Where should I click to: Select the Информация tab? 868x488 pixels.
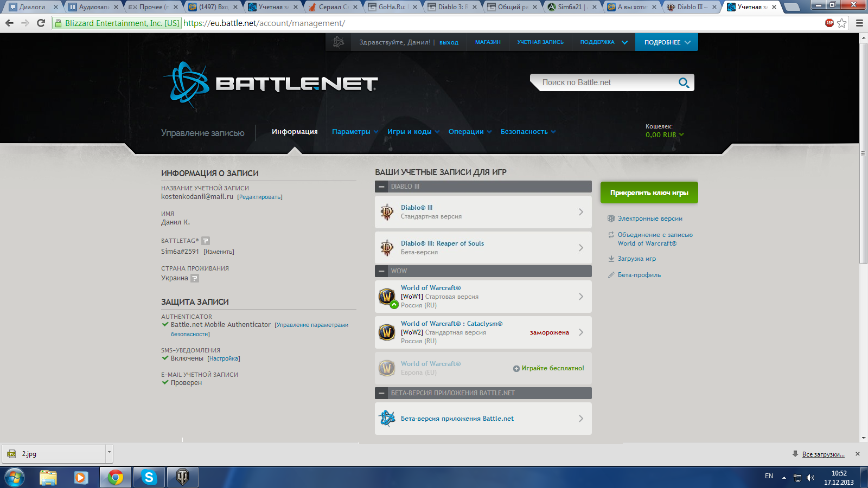(x=295, y=132)
